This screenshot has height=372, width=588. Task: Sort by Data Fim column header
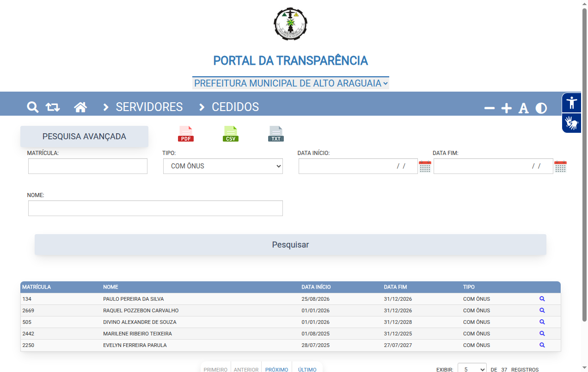click(x=395, y=287)
